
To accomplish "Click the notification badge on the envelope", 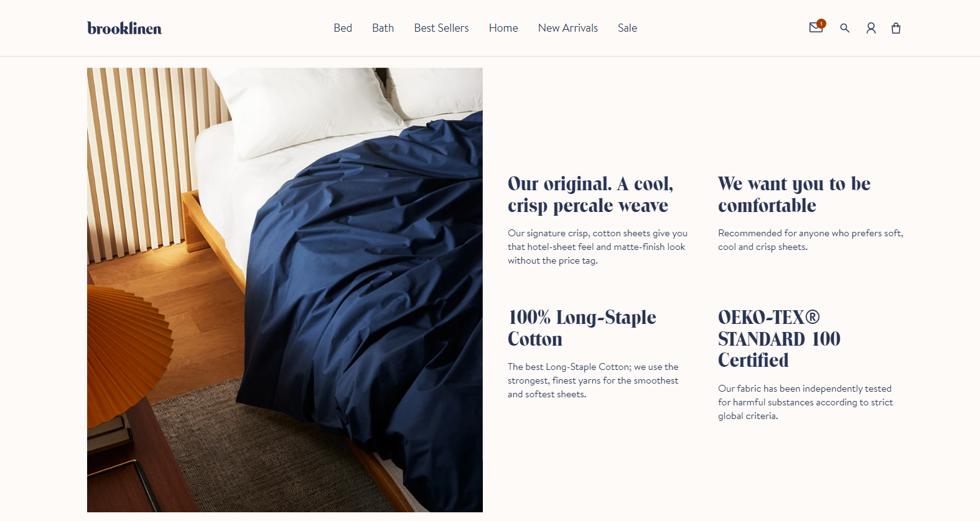I will 821,24.
